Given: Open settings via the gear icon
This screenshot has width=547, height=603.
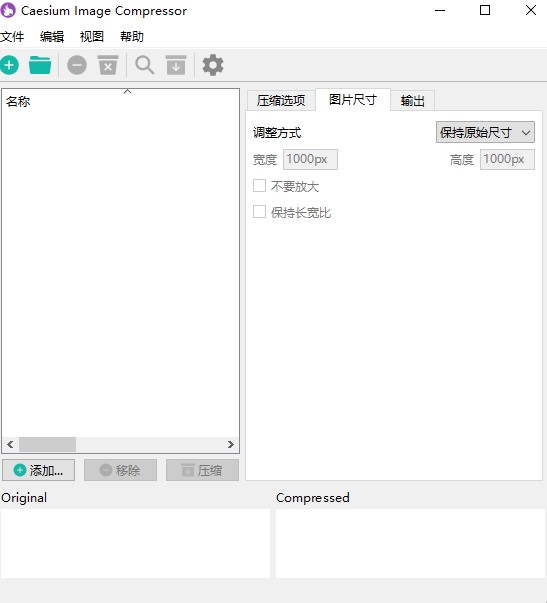Looking at the screenshot, I should click(213, 65).
